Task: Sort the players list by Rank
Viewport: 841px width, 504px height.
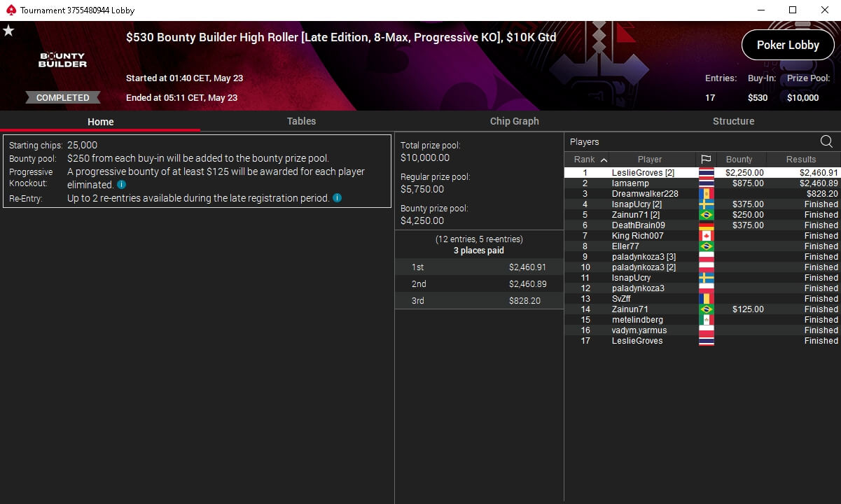Action: coord(590,160)
